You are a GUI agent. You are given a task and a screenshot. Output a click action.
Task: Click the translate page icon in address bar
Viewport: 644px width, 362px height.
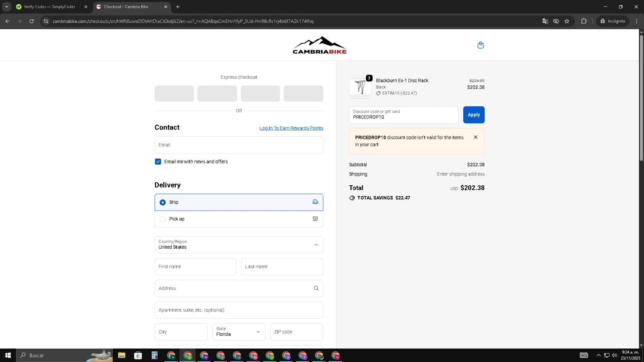545,21
